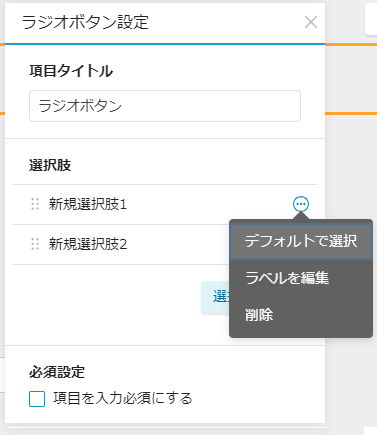
Task: Focus the 項目タイトル text field
Action: click(x=165, y=106)
